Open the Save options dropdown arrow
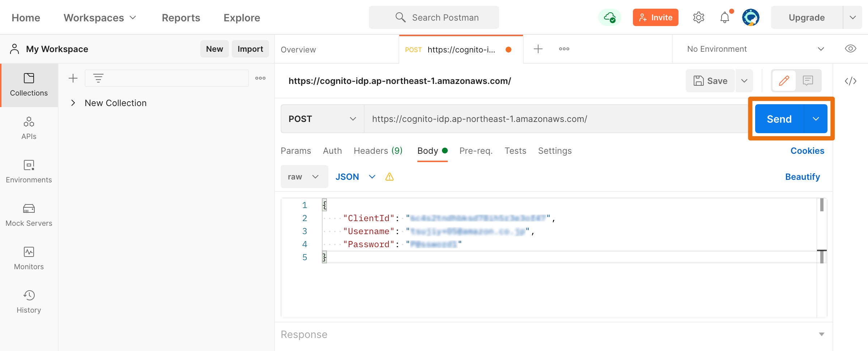Screen dimensions: 868x351 (744, 81)
